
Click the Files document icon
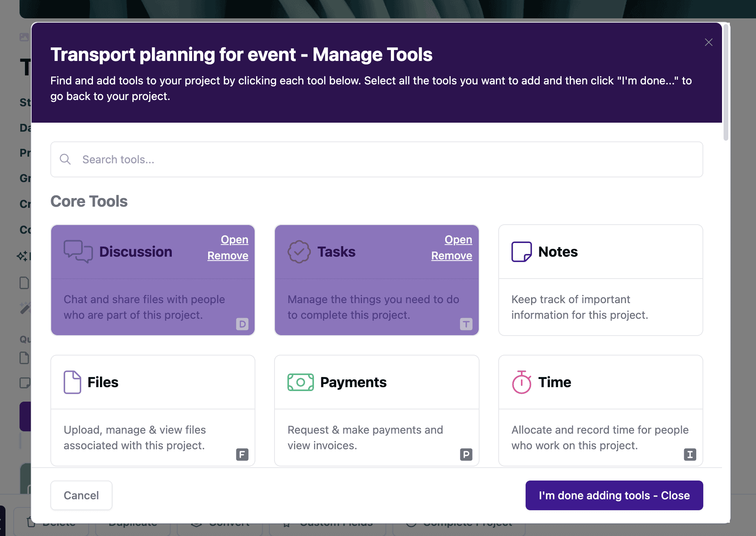(x=72, y=382)
